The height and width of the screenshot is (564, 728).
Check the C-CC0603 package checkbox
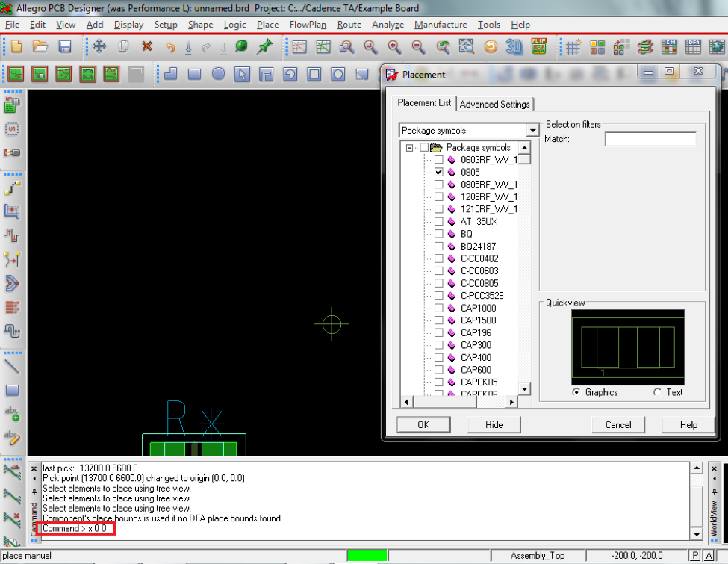point(439,271)
